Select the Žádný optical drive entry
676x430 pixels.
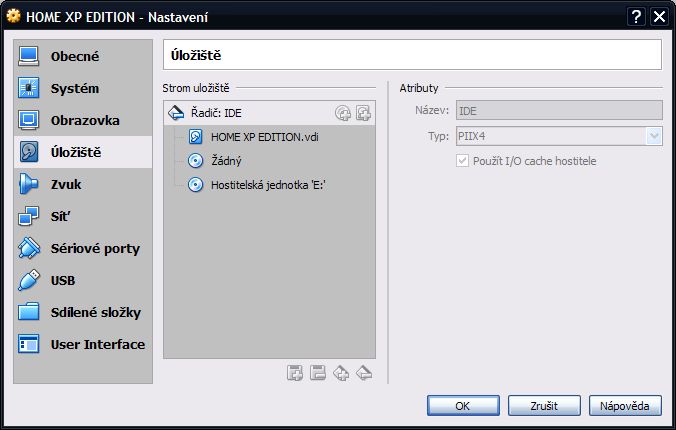(x=226, y=161)
